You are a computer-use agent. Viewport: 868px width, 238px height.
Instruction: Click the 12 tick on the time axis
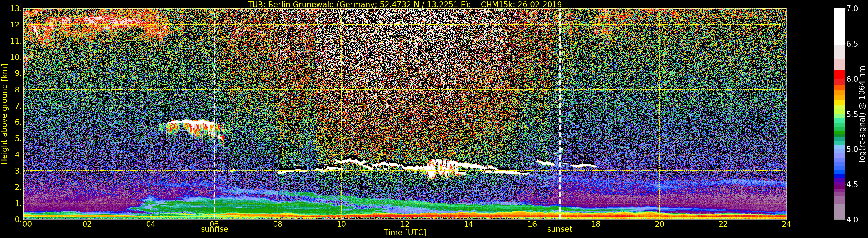pos(405,224)
